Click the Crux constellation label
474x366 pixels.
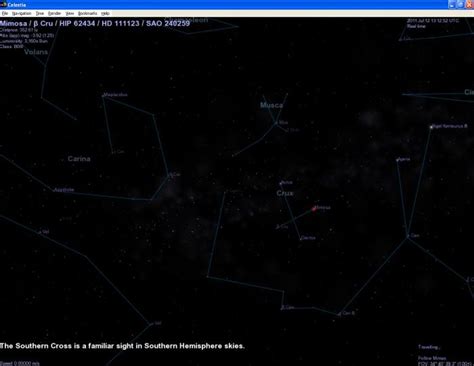coord(285,193)
